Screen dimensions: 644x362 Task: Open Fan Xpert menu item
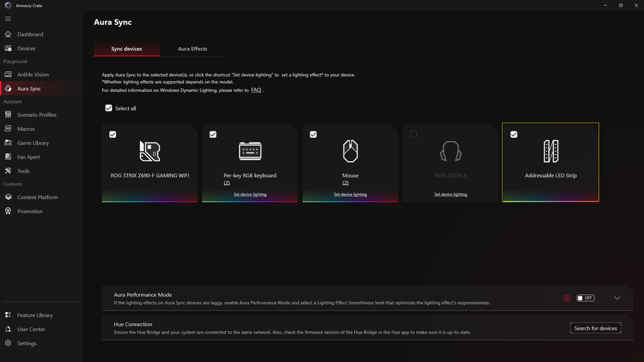(x=28, y=157)
